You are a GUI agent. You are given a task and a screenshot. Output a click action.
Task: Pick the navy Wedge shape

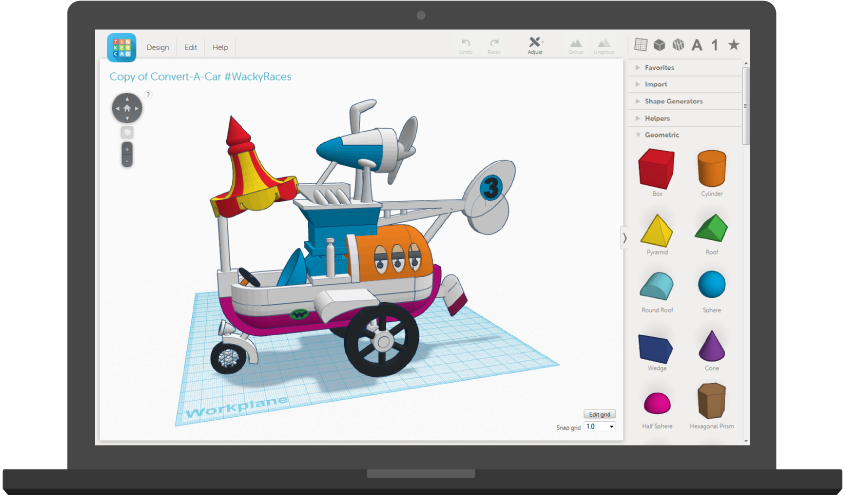[656, 348]
